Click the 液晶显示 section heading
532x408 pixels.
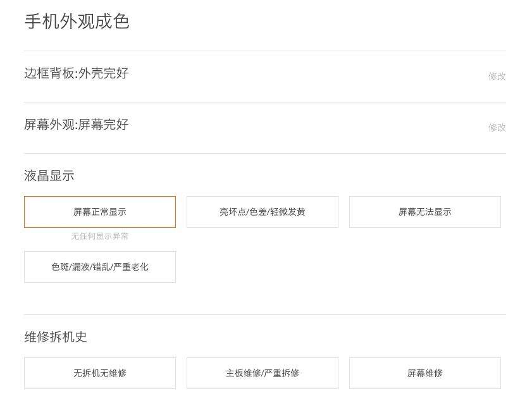[x=49, y=176]
